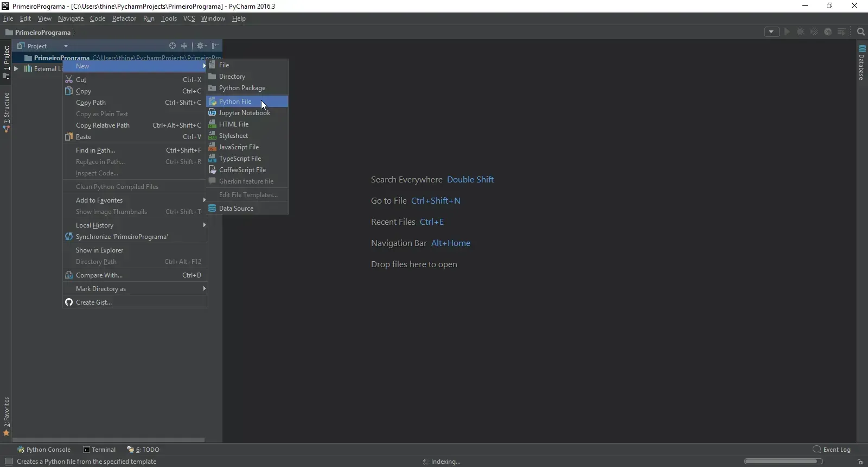Choose File in New submenu
The image size is (868, 467).
tap(247, 65)
